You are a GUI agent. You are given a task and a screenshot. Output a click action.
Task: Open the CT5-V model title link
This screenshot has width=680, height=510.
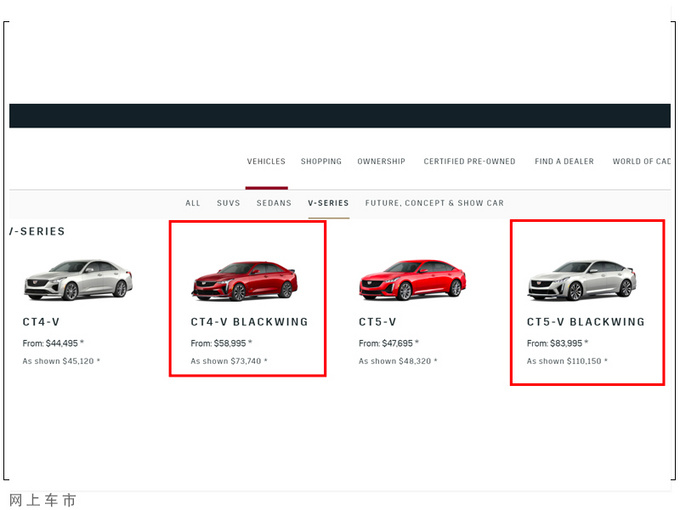tap(378, 323)
